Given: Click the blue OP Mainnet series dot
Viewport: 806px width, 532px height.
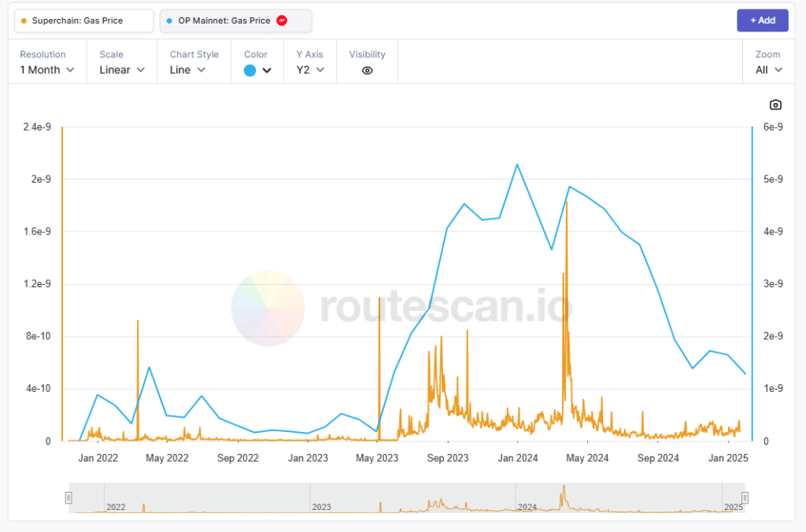Looking at the screenshot, I should click(x=169, y=21).
